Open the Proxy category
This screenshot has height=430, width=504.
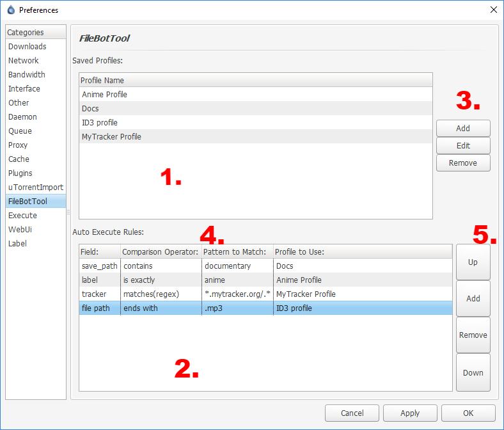(x=36, y=145)
